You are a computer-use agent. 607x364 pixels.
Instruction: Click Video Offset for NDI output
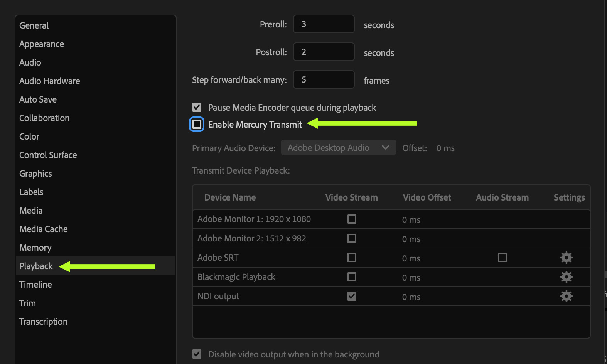pos(411,297)
